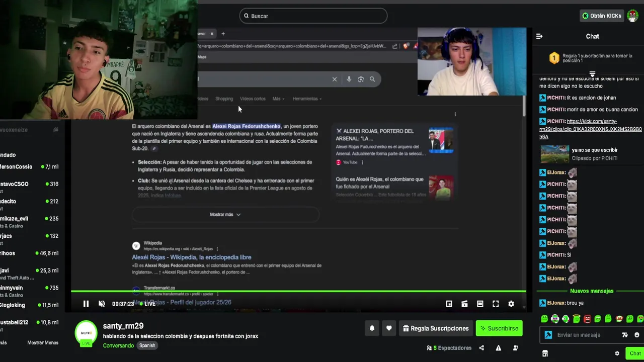Open Herramientas dropdown in Google
The image size is (644, 362).
(307, 99)
